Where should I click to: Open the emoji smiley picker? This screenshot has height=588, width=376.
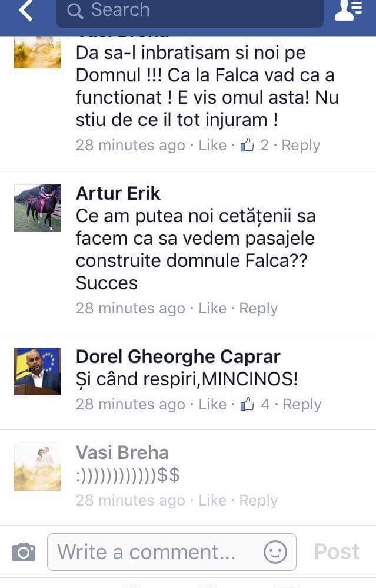[x=275, y=552]
